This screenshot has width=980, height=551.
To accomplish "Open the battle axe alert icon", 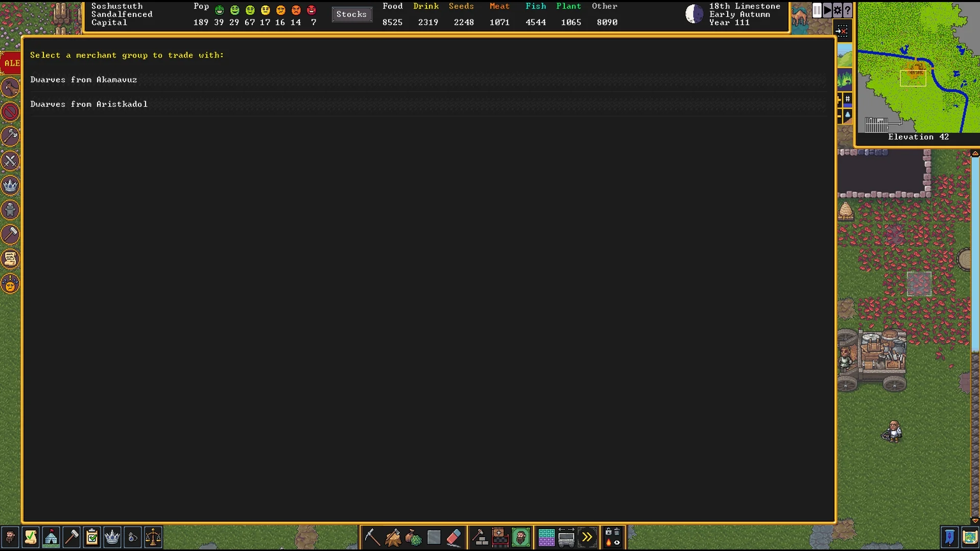I will tap(10, 136).
